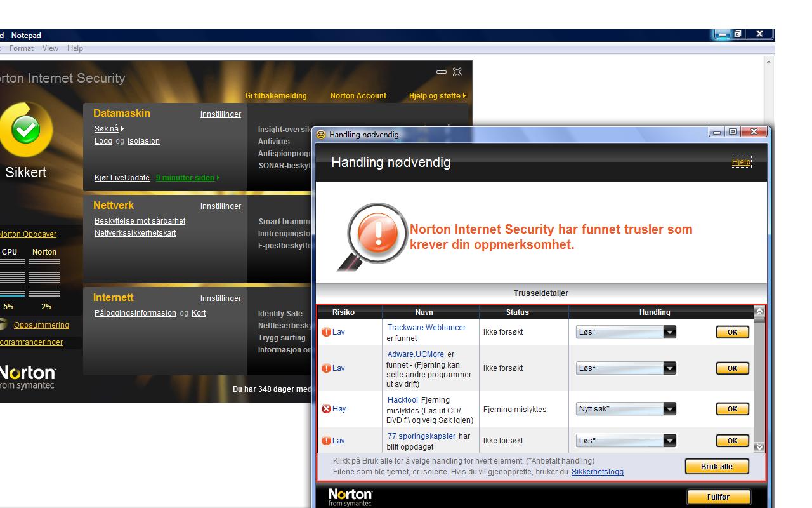This screenshot has width=812, height=508.
Task: Open Notepad Help menu
Action: tap(75, 48)
